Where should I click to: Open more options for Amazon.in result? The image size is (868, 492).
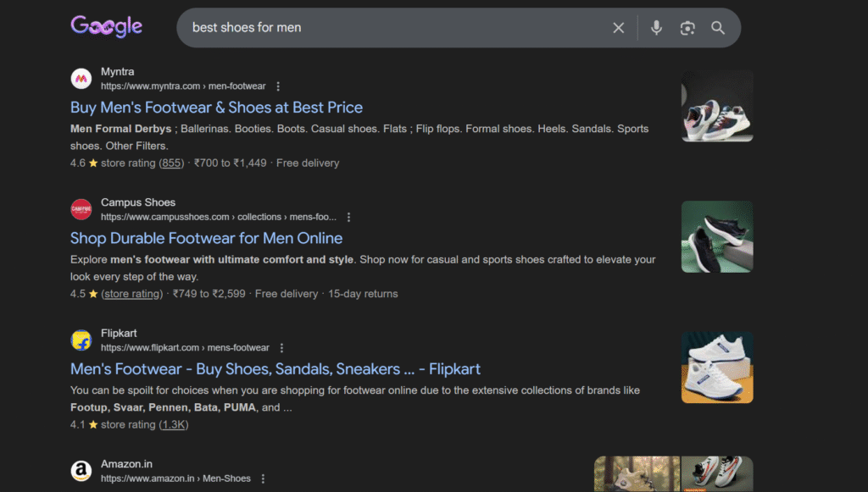[264, 478]
